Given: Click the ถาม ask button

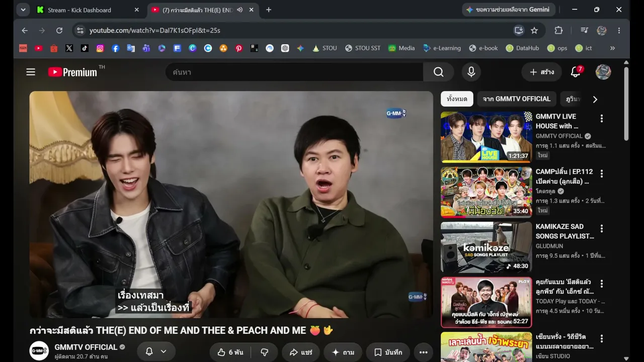Looking at the screenshot, I should point(343,352).
